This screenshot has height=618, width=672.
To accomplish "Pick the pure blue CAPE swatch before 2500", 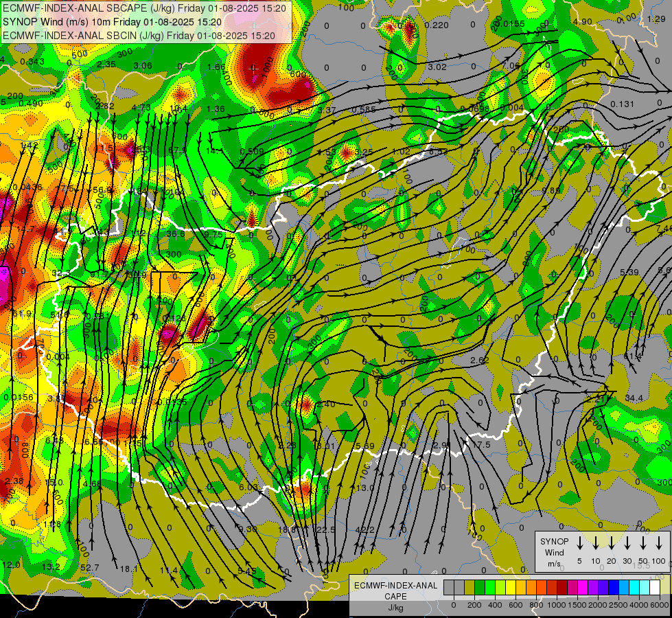I will [613, 587].
